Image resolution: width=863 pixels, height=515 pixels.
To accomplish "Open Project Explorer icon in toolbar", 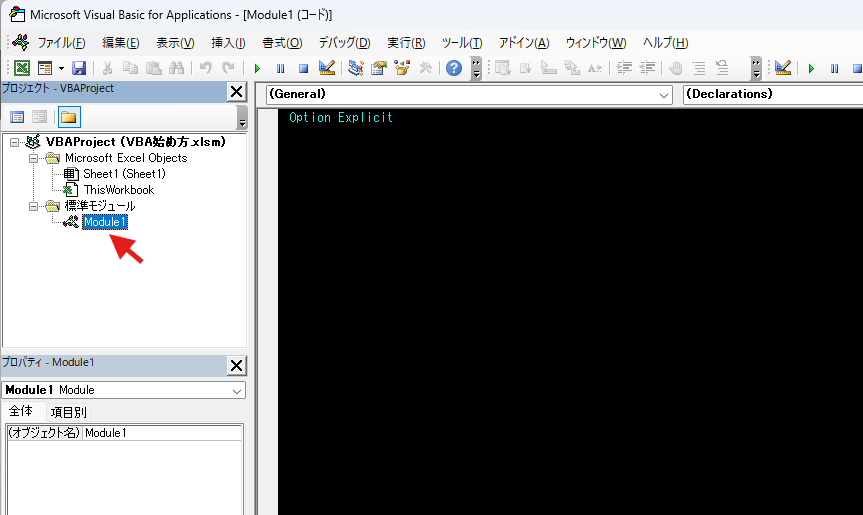I will 356,68.
